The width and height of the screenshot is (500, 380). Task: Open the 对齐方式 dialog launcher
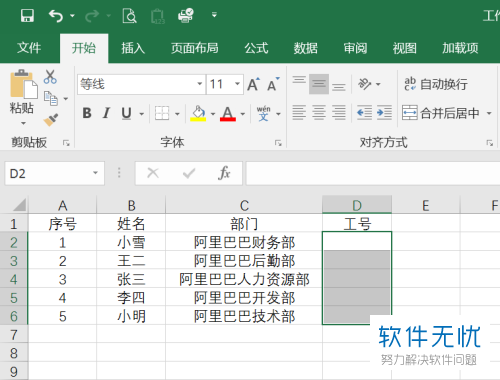point(489,143)
